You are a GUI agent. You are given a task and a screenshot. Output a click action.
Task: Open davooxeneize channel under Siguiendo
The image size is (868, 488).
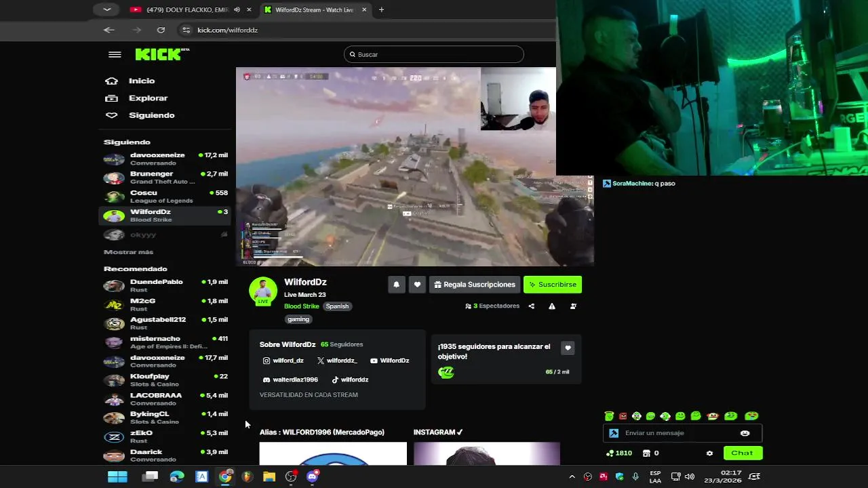click(165, 159)
